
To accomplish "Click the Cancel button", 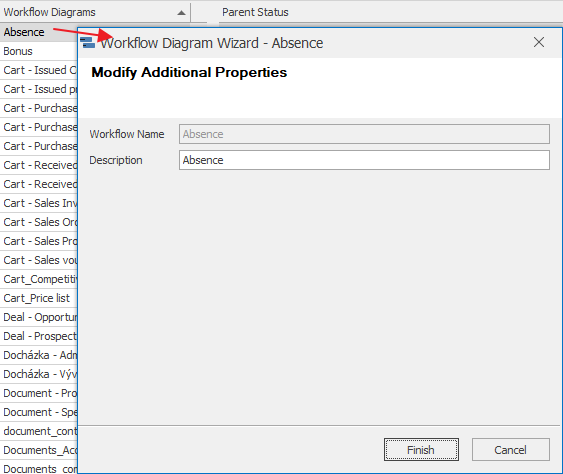I will (x=510, y=450).
